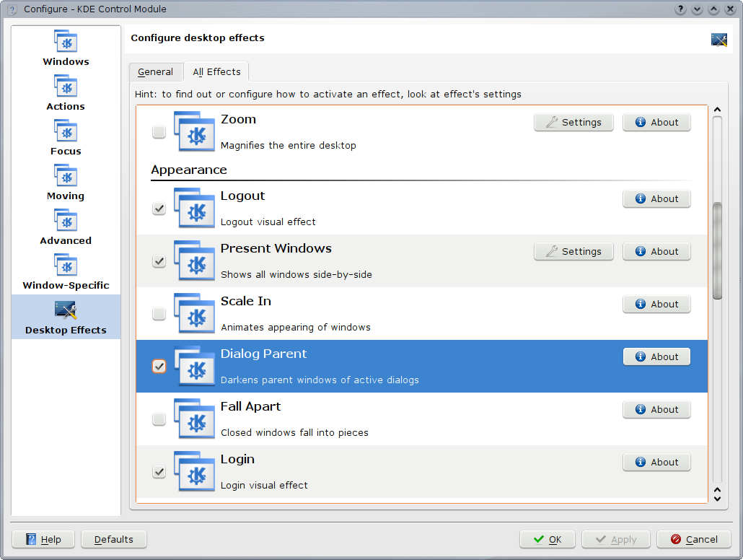Enable the Scale In effect checkbox
This screenshot has height=560, width=743.
[159, 314]
